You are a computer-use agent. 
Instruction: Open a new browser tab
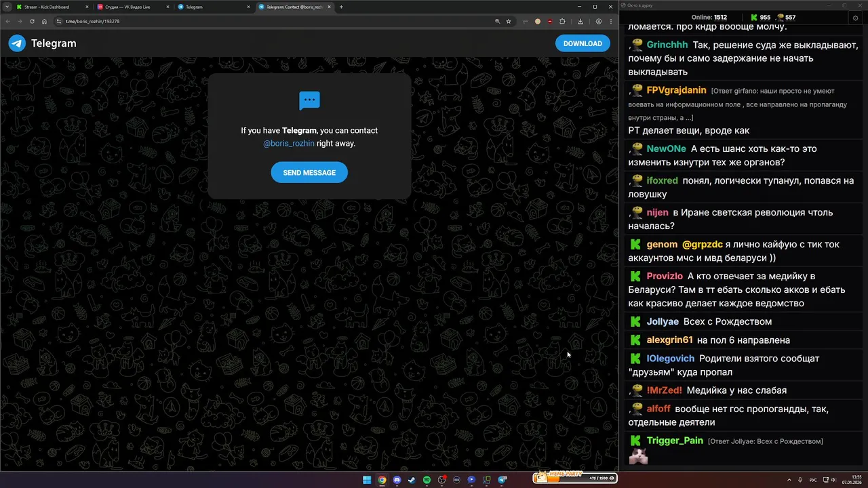coord(341,7)
